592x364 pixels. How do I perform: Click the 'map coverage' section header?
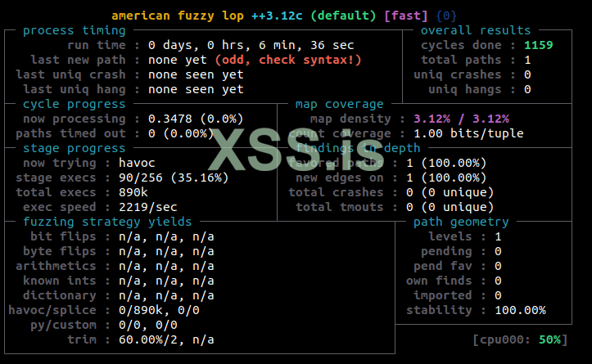point(340,104)
